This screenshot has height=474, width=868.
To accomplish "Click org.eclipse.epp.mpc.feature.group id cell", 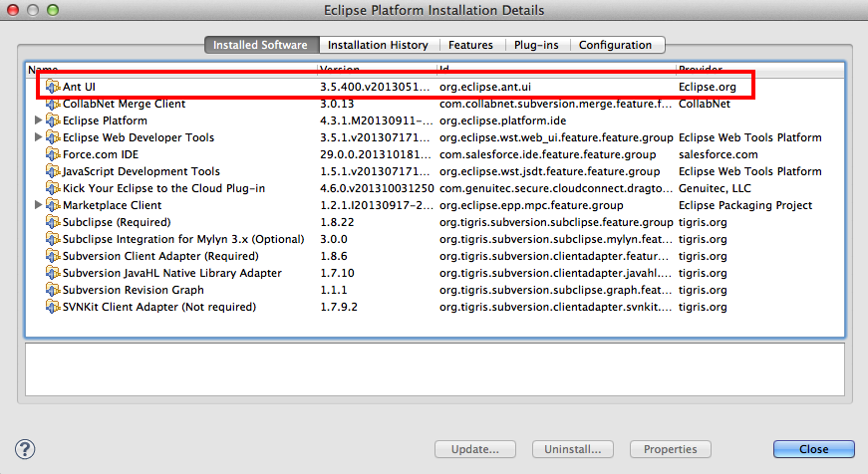I will click(x=531, y=205).
